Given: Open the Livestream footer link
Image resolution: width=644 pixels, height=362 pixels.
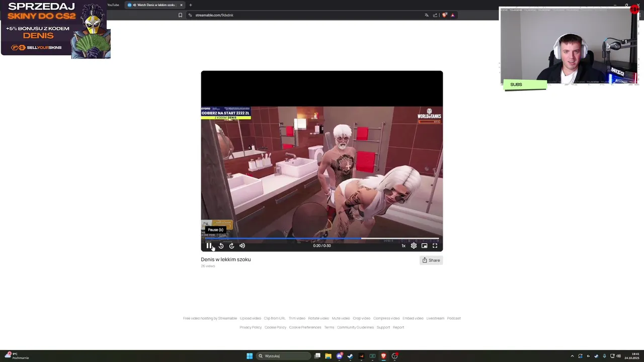Looking at the screenshot, I should point(435,318).
